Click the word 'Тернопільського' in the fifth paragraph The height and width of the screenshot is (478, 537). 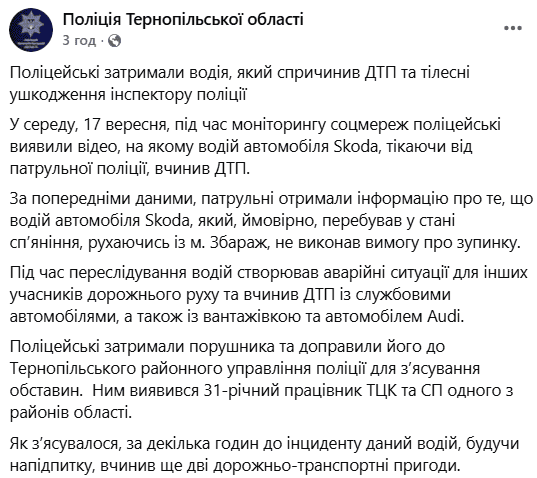[72, 369]
